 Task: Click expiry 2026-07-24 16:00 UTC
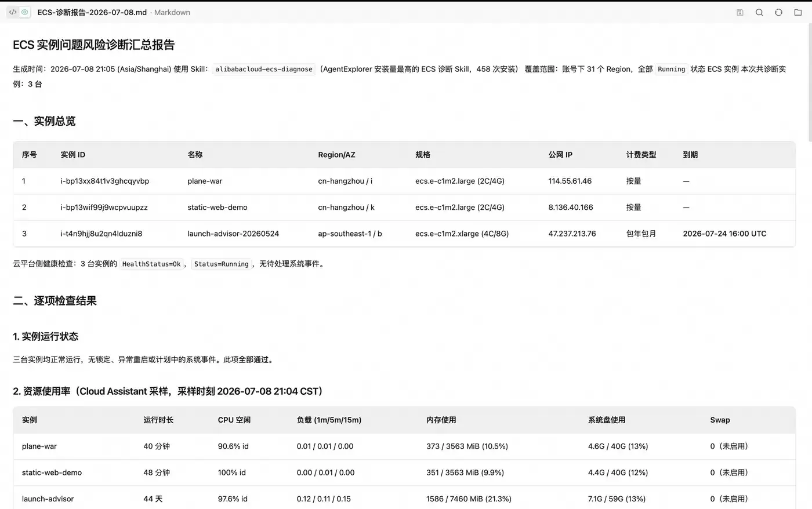pyautogui.click(x=724, y=234)
